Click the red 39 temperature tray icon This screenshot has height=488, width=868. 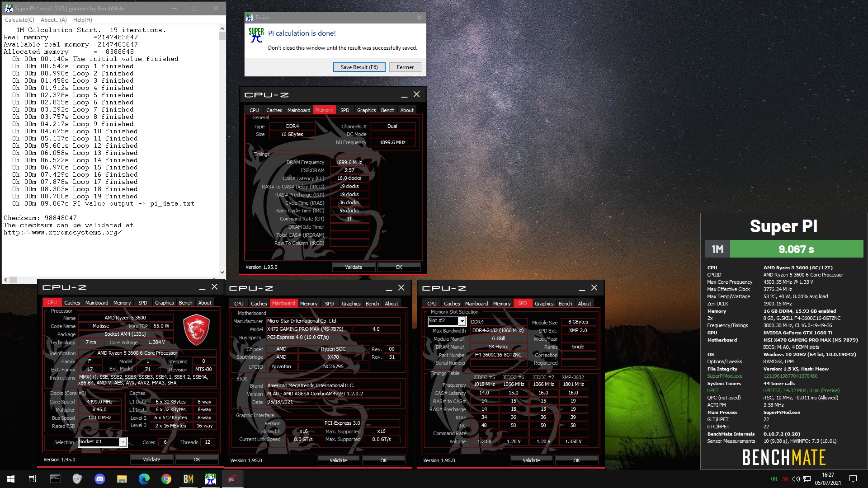pos(785,479)
